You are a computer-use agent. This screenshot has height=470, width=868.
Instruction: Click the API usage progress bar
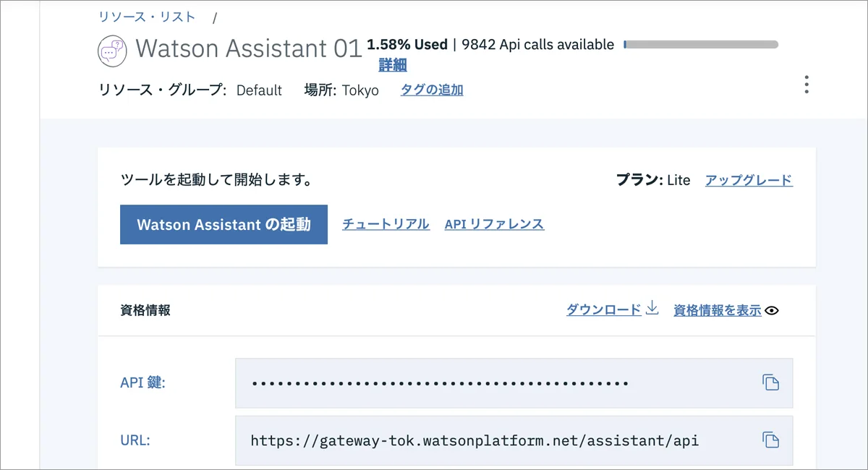700,45
